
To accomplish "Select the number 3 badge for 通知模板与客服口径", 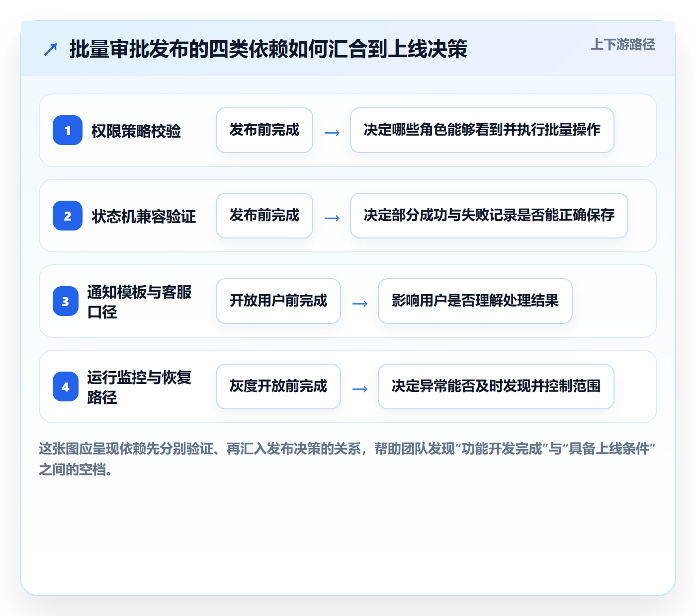I will [66, 301].
